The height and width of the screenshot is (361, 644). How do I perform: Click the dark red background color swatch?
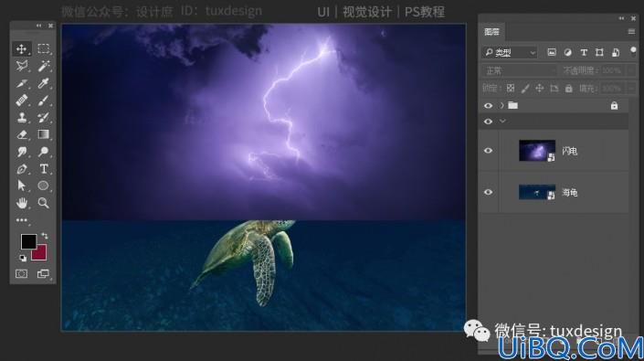[41, 254]
